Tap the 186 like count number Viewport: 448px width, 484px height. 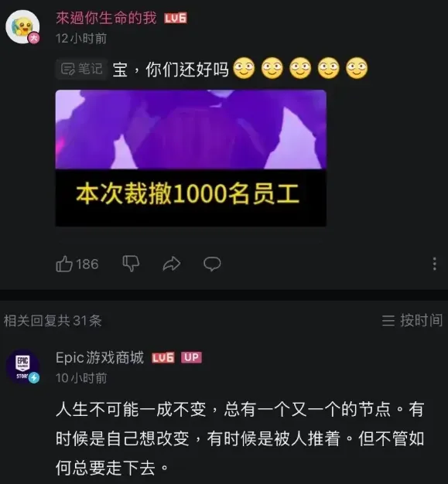click(87, 264)
